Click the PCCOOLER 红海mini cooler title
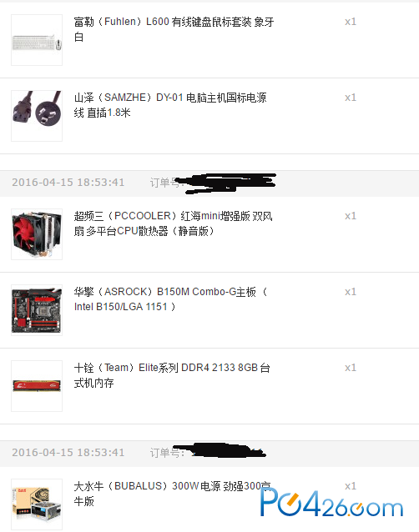 coord(173,223)
